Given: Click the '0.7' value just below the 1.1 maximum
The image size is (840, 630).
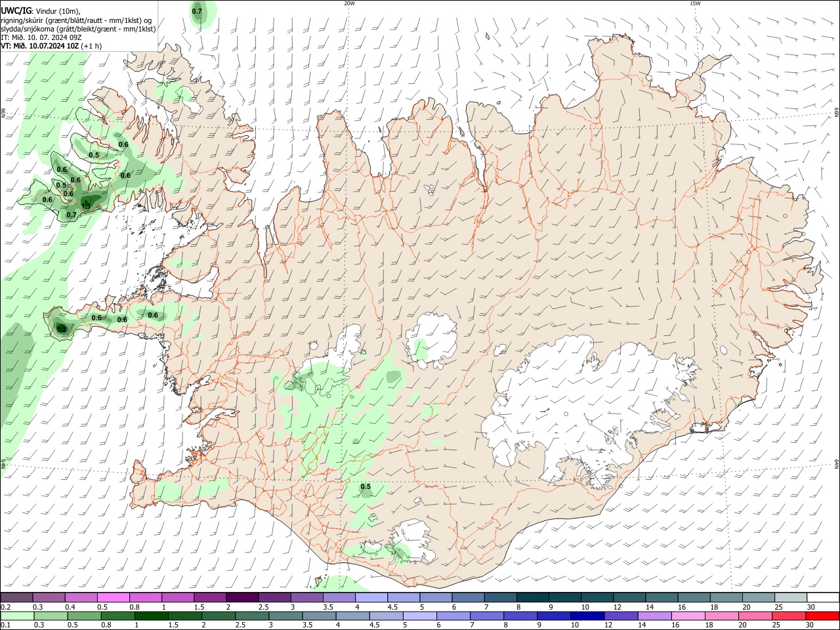Looking at the screenshot, I should pos(72,215).
